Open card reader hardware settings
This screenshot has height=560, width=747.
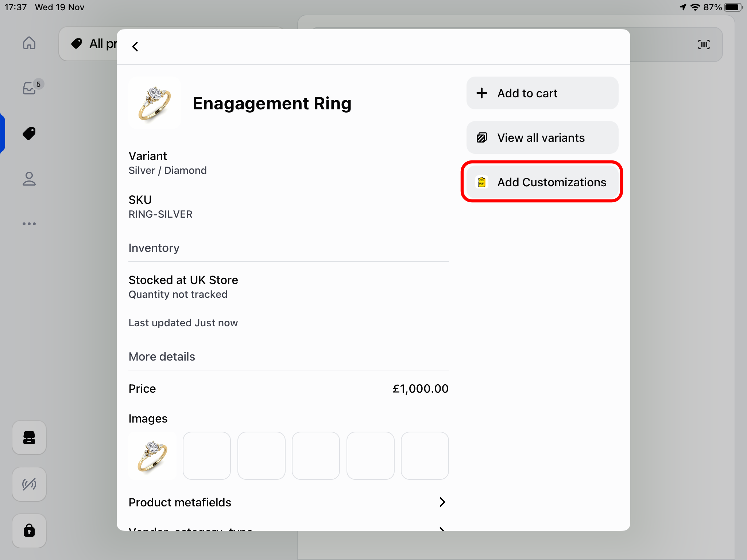[x=29, y=437]
